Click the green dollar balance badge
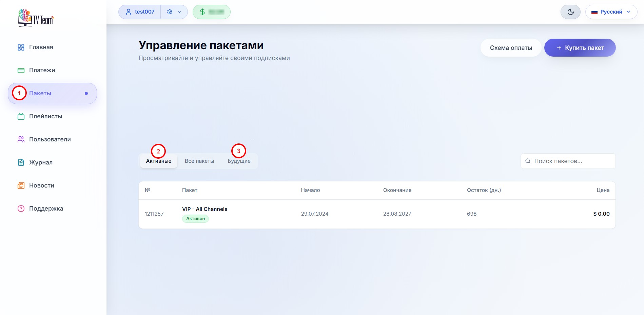 [x=211, y=12]
